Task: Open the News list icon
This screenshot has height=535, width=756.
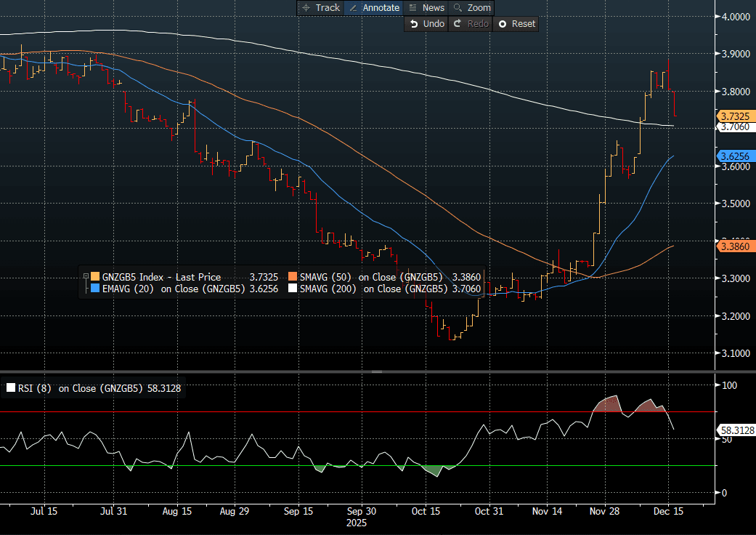Action: pos(413,8)
